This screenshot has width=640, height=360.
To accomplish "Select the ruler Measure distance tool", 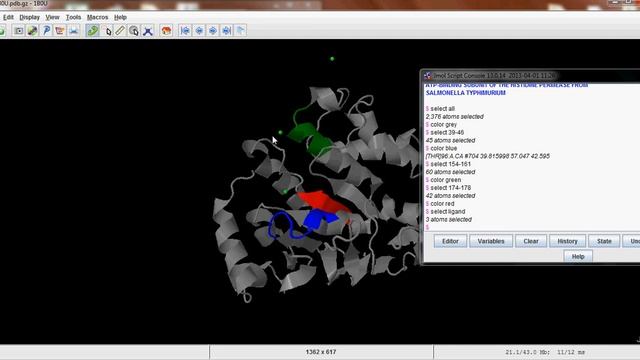I will (120, 31).
